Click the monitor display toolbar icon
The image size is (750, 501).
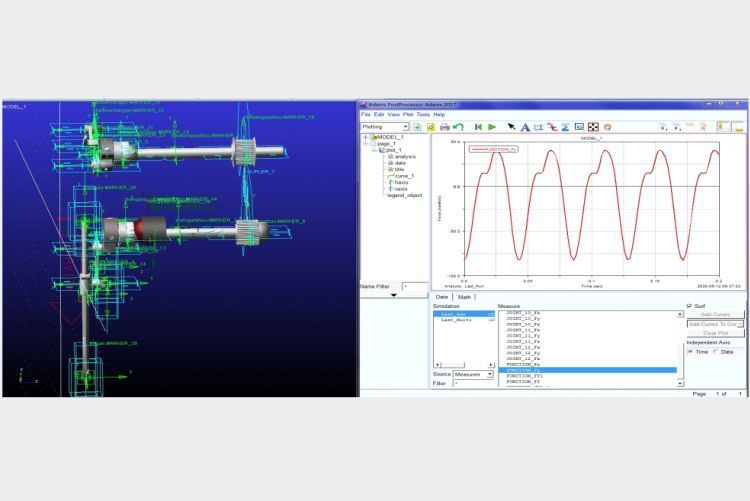coord(579,127)
